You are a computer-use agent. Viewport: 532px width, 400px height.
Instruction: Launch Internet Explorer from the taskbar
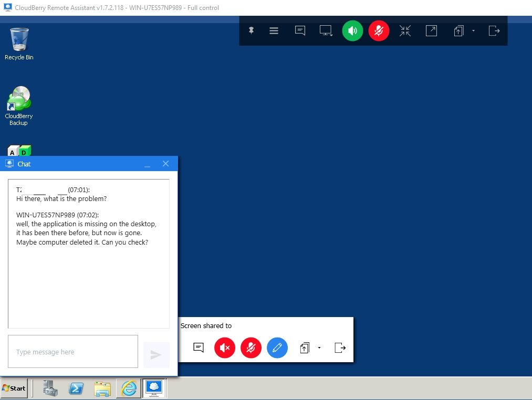(x=129, y=388)
